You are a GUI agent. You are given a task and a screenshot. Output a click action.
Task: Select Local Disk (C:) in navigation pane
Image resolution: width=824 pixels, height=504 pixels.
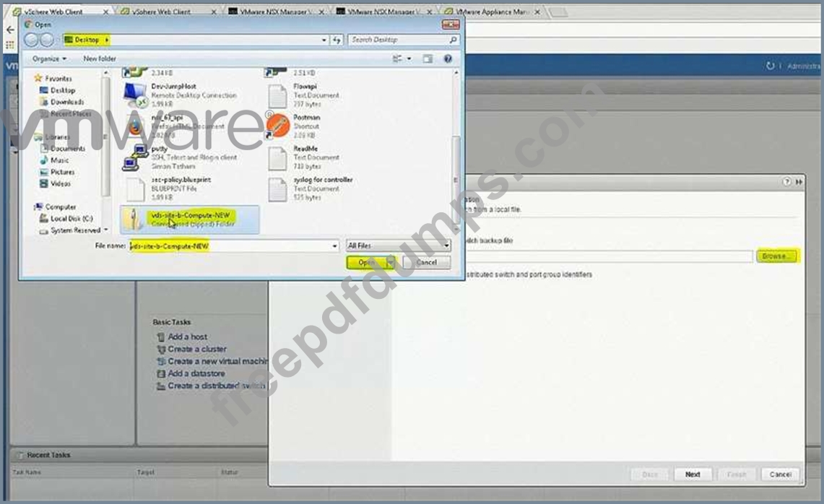pyautogui.click(x=71, y=219)
